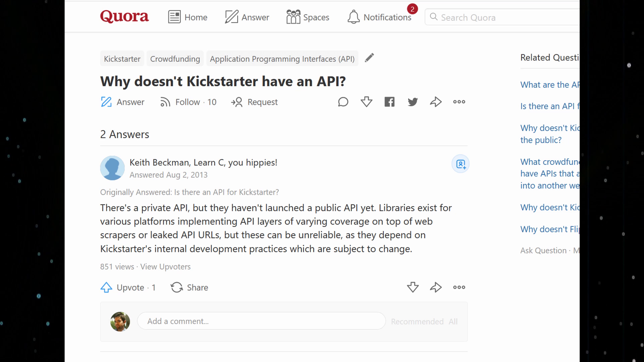Screen dimensions: 644x362
Task: Open Application Programming Interfaces (API) topic tag
Action: coord(282,59)
